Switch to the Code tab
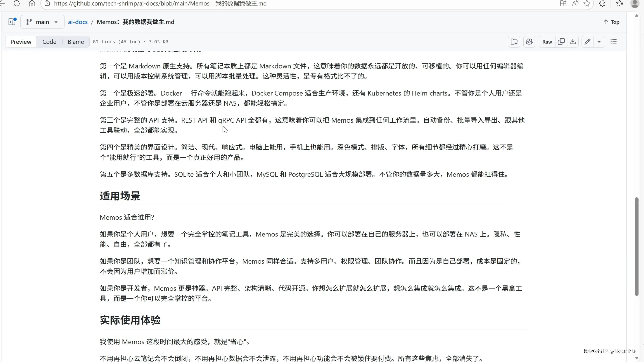Image resolution: width=644 pixels, height=362 pixels. [49, 42]
